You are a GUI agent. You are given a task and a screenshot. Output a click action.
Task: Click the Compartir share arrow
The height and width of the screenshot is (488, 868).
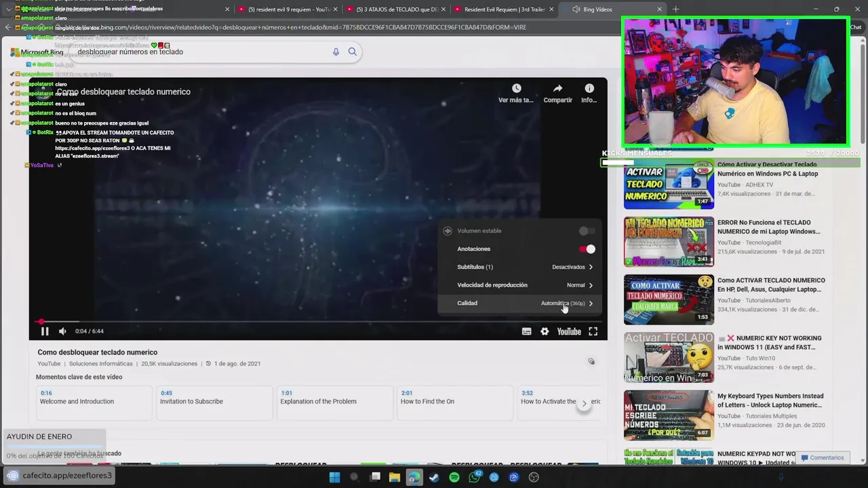[557, 88]
